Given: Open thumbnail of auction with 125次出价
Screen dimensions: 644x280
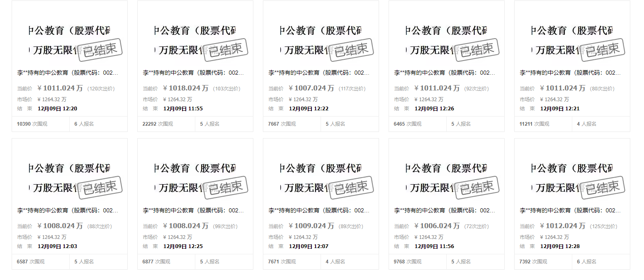Looking at the screenshot, I should click(x=572, y=178).
